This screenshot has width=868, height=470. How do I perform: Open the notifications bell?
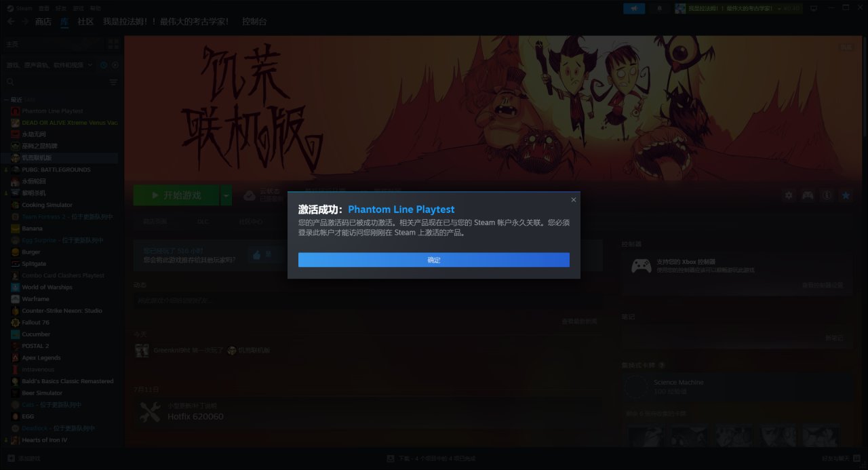(660, 8)
